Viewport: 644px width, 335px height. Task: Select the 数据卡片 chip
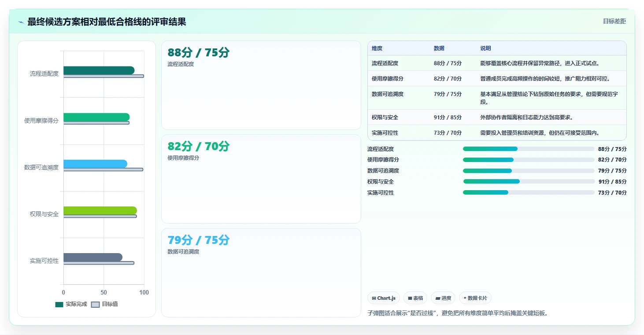click(x=475, y=298)
